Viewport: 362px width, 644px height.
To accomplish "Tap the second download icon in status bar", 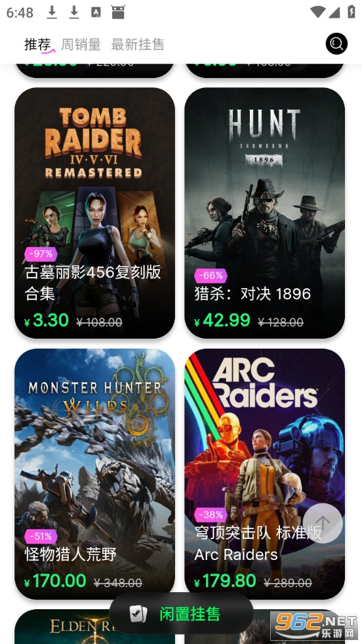I will tap(74, 12).
